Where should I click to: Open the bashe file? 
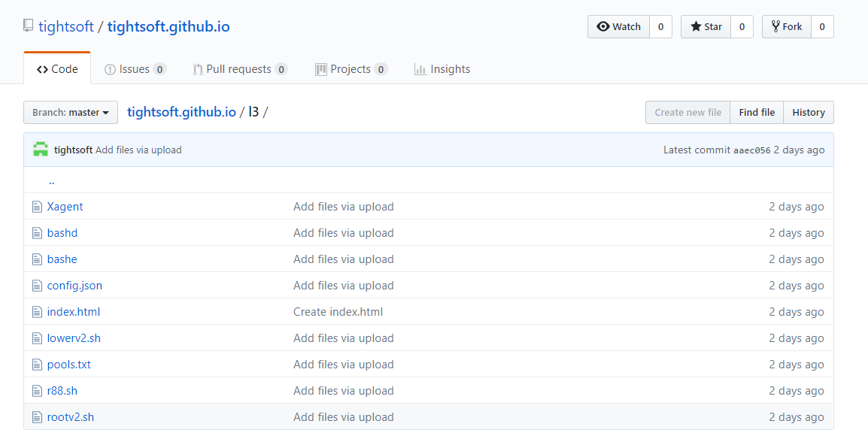[x=62, y=259]
